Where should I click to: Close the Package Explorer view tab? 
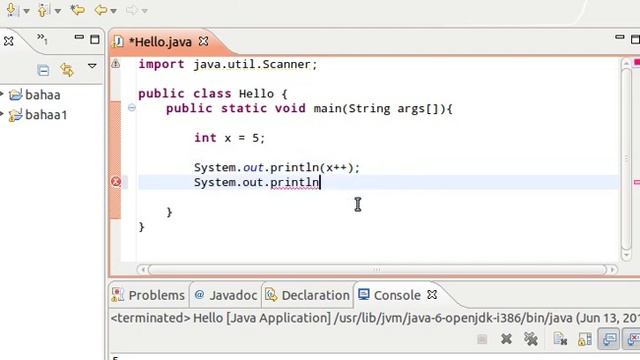pyautogui.click(x=9, y=41)
